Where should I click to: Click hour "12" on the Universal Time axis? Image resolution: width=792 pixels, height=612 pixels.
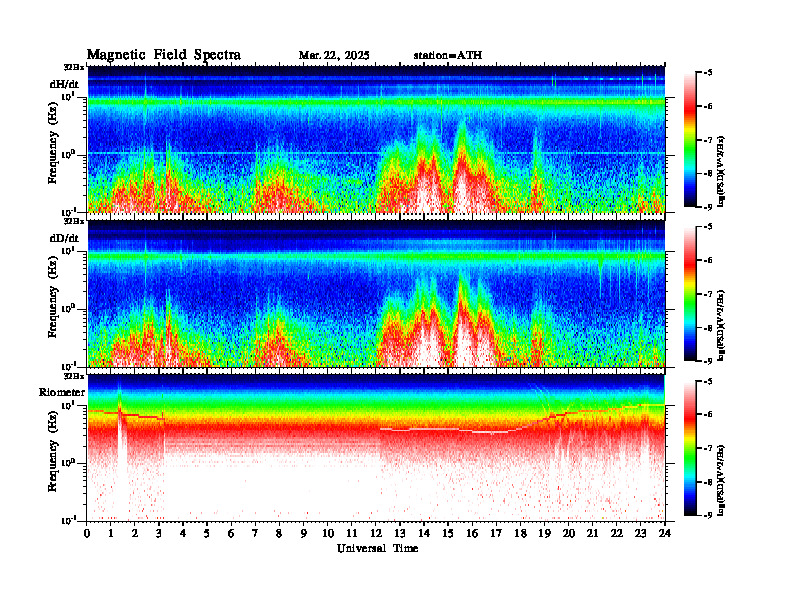376,534
